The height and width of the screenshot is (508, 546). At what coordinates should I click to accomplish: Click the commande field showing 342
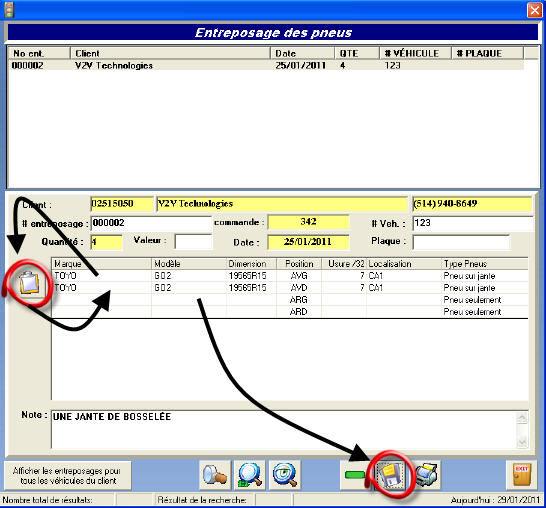(x=308, y=222)
